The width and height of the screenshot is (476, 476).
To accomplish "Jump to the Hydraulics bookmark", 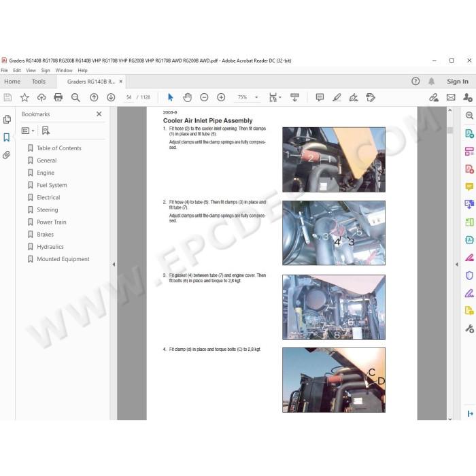I will pos(50,247).
